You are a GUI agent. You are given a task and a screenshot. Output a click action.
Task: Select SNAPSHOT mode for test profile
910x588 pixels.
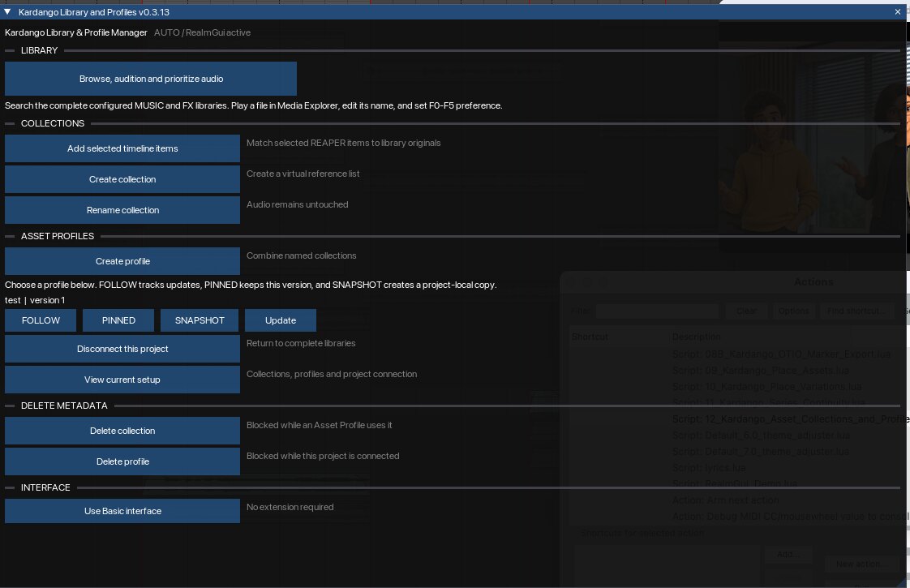(199, 320)
